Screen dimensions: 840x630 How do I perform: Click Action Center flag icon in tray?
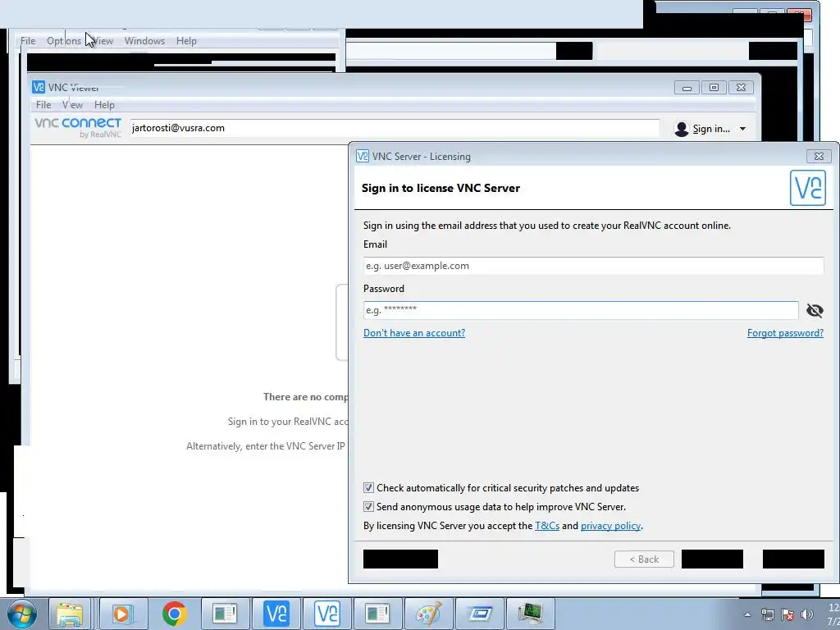(x=787, y=614)
